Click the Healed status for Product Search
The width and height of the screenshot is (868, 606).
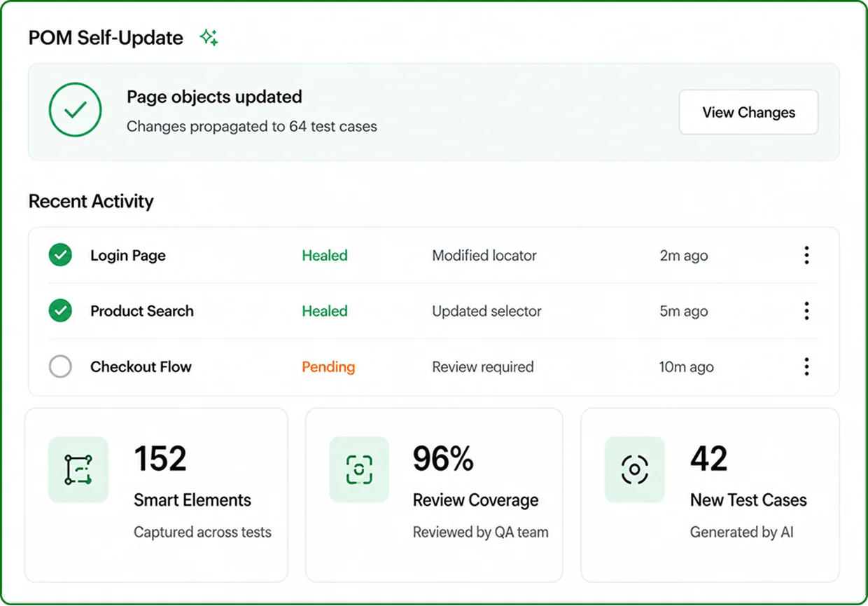(325, 311)
